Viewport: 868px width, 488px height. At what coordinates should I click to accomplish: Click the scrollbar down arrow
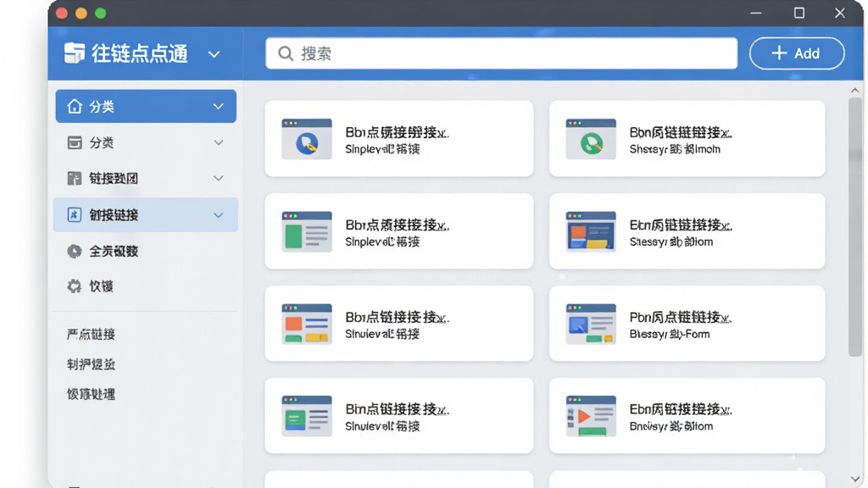click(x=854, y=480)
